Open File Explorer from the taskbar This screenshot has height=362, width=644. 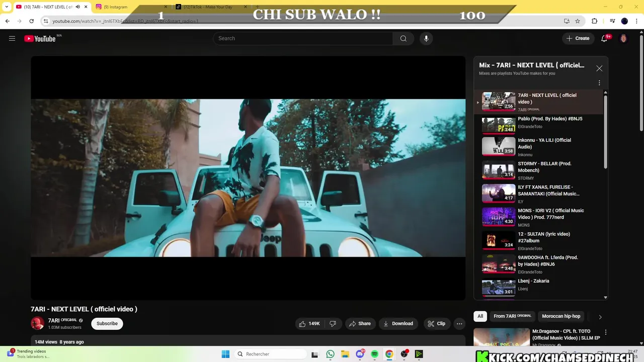345,354
